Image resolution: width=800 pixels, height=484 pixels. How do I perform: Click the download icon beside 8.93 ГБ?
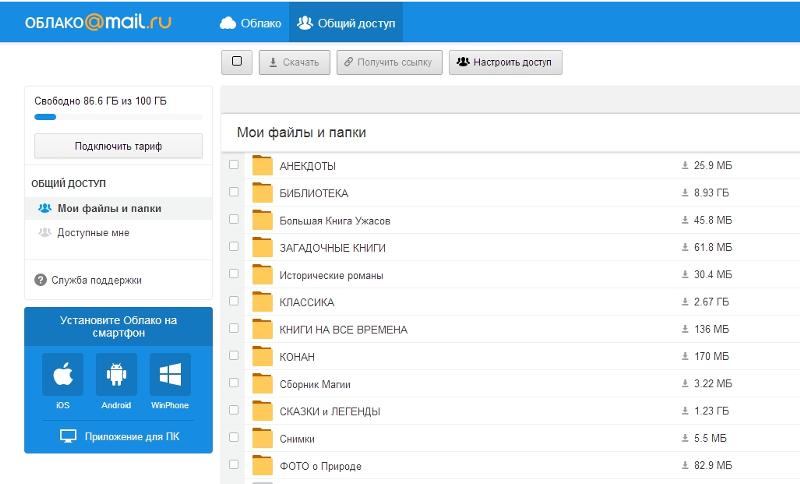pos(685,192)
